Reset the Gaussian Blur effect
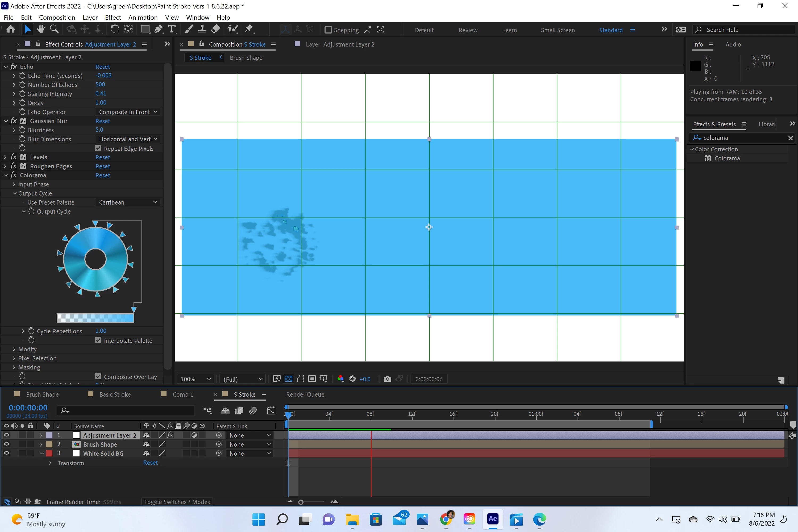Image resolution: width=798 pixels, height=532 pixels. tap(102, 121)
